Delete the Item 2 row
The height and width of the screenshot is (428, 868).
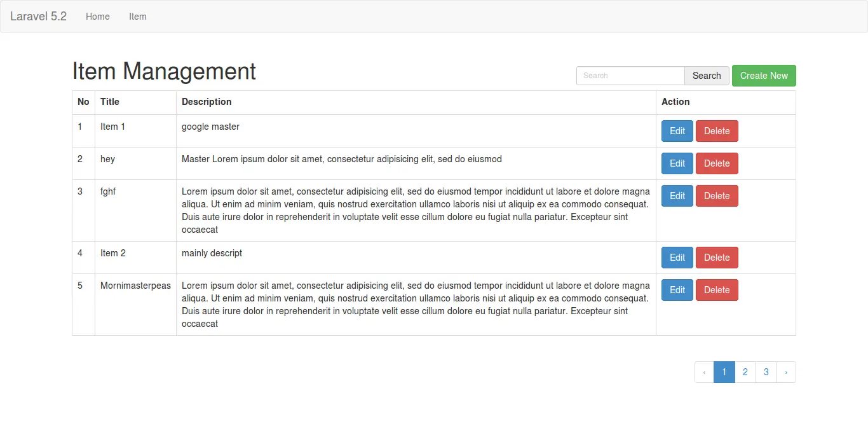[717, 258]
